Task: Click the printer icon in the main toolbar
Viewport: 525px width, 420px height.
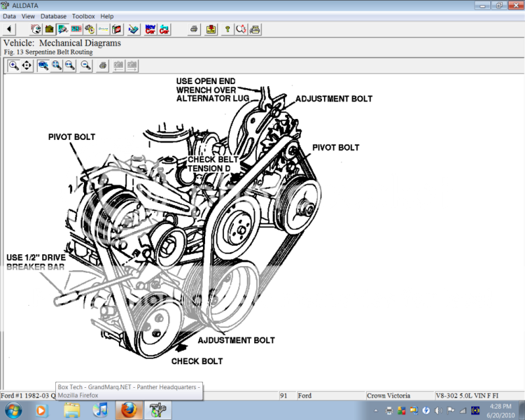Action: pyautogui.click(x=194, y=29)
